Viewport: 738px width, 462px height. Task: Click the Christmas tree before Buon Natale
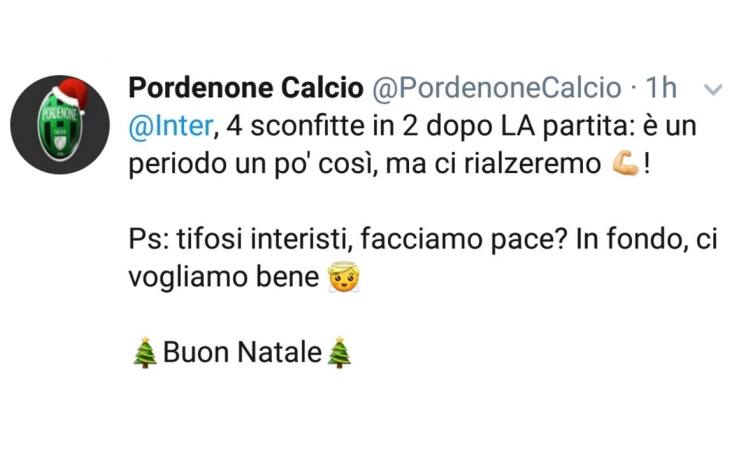tap(145, 353)
